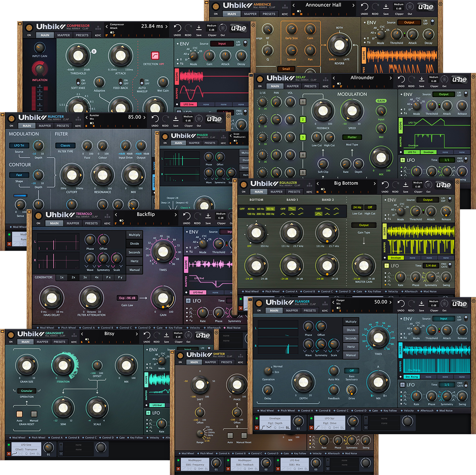Click Redo arrow in Delay header
Image resolution: width=476 pixels, height=475 pixels.
click(x=411, y=79)
